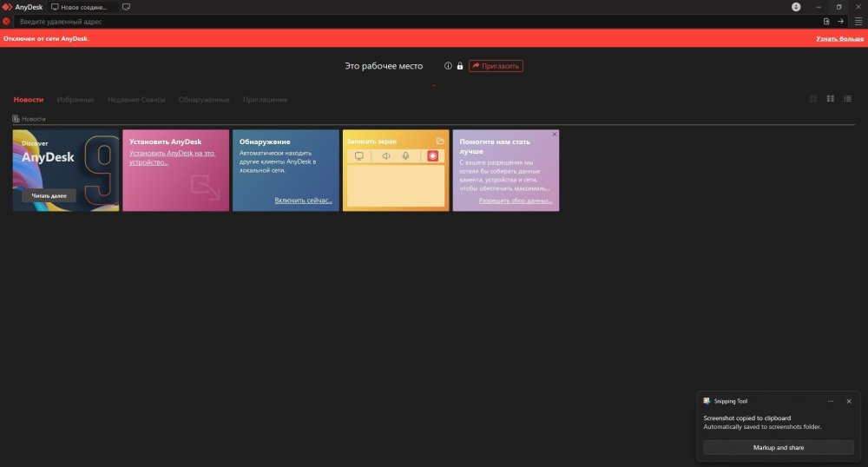This screenshot has width=868, height=467.
Task: Click the Snipping Tool app icon in notification
Action: [707, 401]
